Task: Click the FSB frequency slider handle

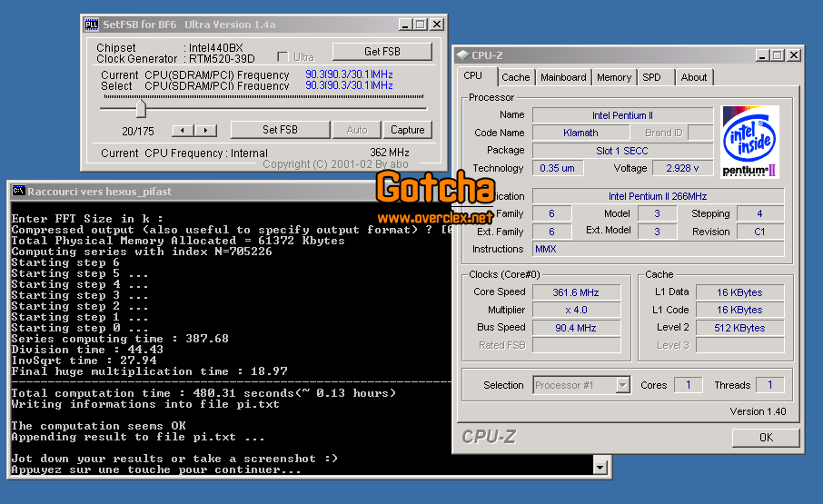Action: [x=141, y=109]
